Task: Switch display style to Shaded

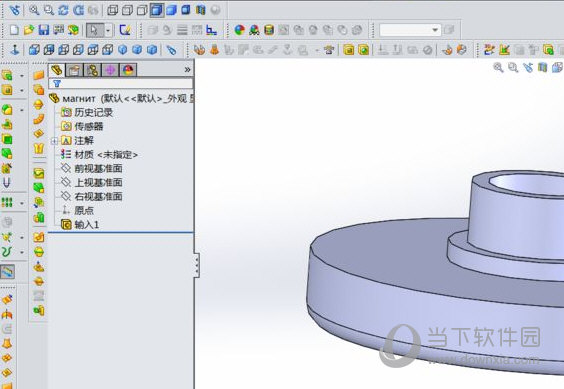Action: [172, 10]
